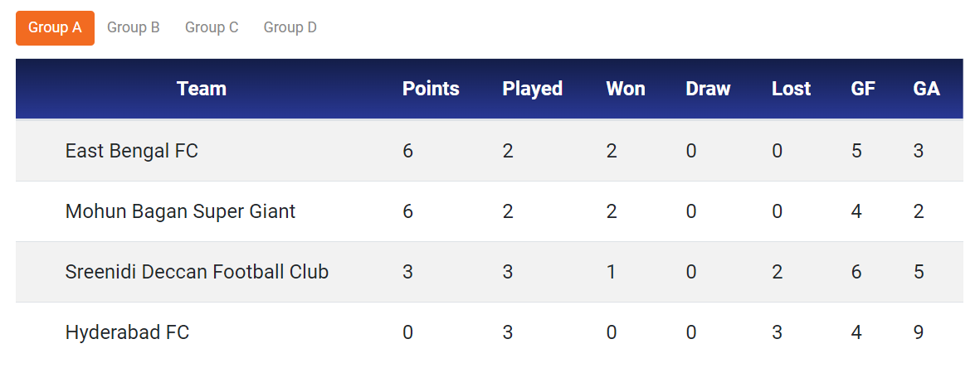Image resolution: width=980 pixels, height=373 pixels.
Task: Click the Points column header
Action: [431, 89]
